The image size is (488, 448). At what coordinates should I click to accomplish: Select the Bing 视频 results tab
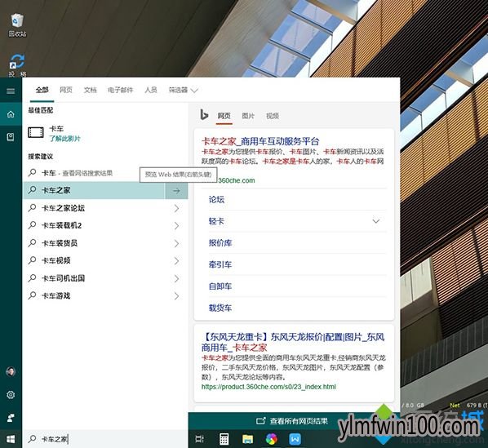click(x=273, y=116)
